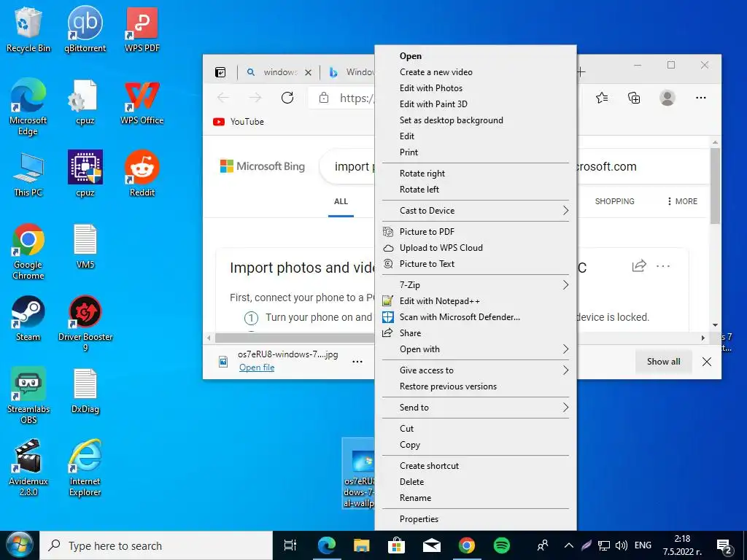Select the WPS PDF desktop shortcut
747x560 pixels.
[x=142, y=29]
